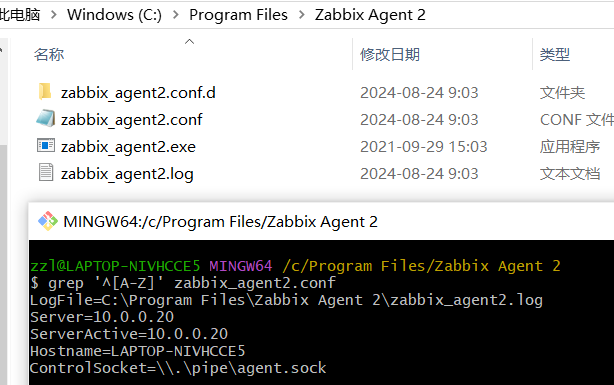The image size is (614, 385).
Task: Sort files by 类型 column header
Action: click(x=555, y=54)
